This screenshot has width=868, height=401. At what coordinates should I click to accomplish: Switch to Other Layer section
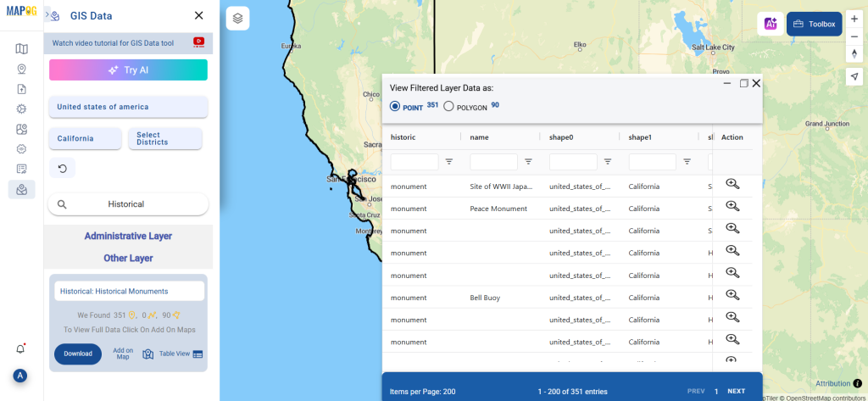(128, 258)
